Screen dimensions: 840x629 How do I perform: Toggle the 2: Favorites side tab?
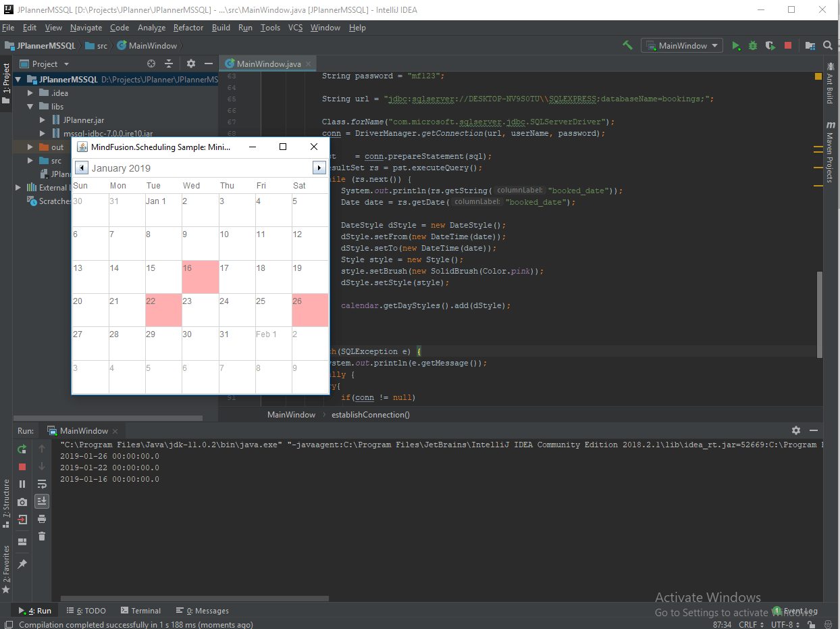pyautogui.click(x=6, y=569)
